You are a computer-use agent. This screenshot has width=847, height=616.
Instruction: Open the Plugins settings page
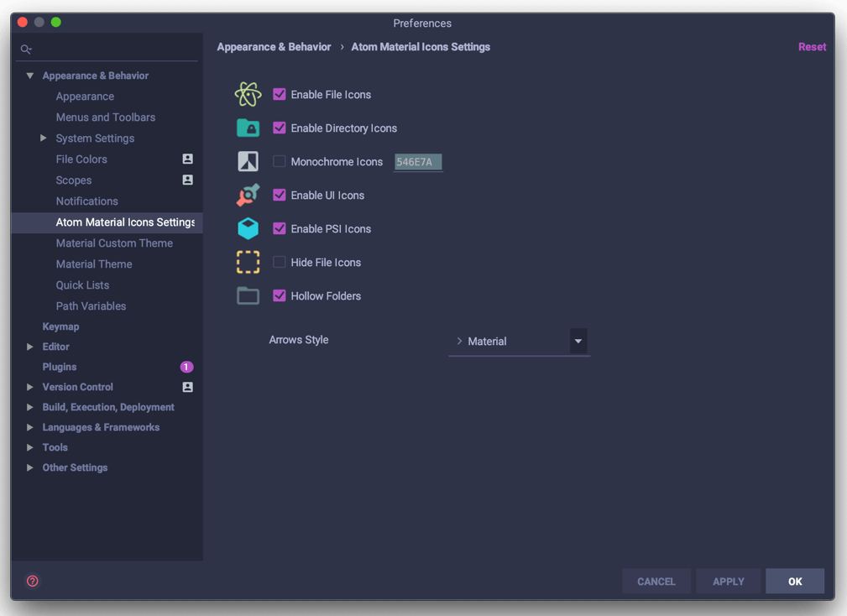click(60, 367)
